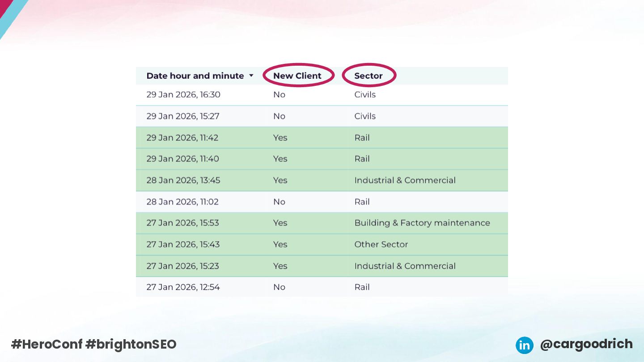Click the 28 Jan 2026, 11:02 date cell
The height and width of the screenshot is (362, 644).
pos(182,202)
